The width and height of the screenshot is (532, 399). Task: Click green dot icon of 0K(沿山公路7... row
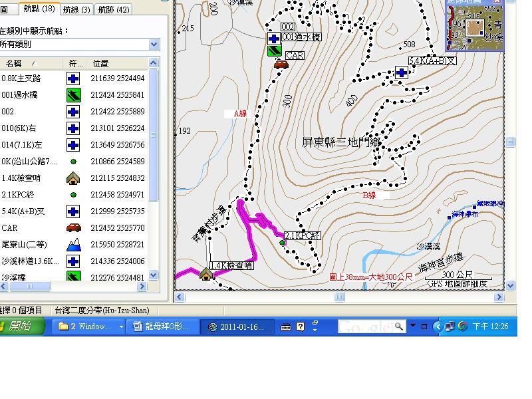[x=73, y=162]
